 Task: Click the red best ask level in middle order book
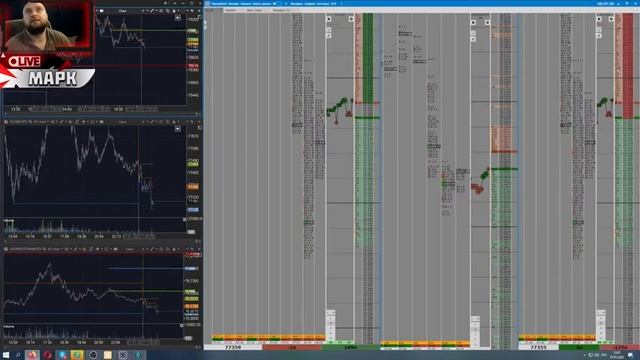(504, 151)
